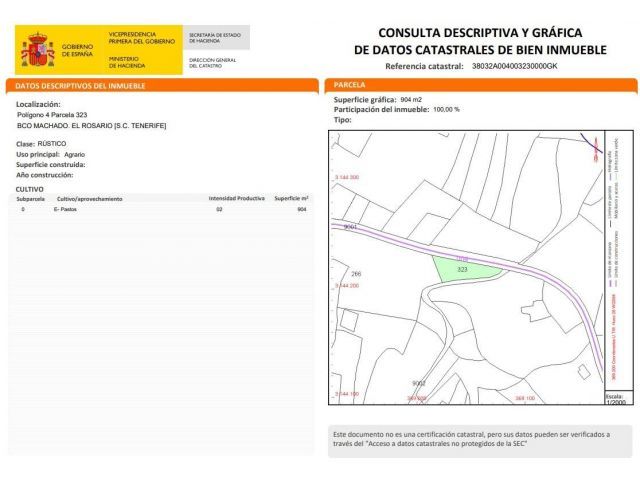Click the 'Consulta descriptiva y gráfica' title
Image resolution: width=640 pixels, height=480 pixels.
pos(480,32)
